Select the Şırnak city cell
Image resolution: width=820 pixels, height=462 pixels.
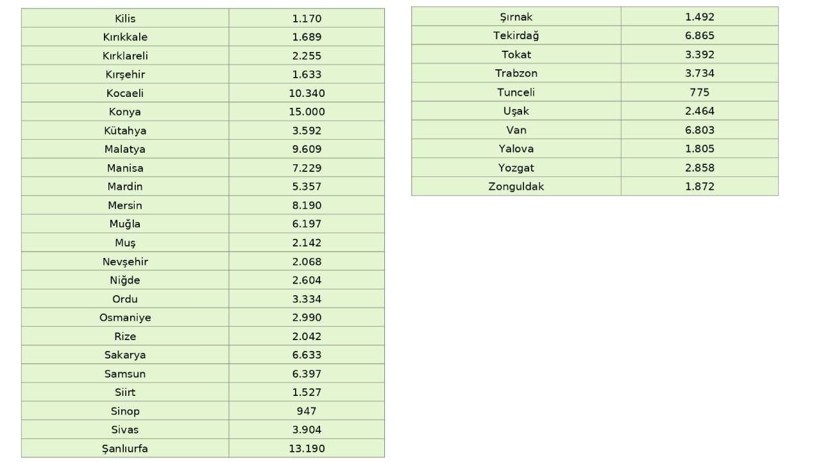(x=516, y=17)
